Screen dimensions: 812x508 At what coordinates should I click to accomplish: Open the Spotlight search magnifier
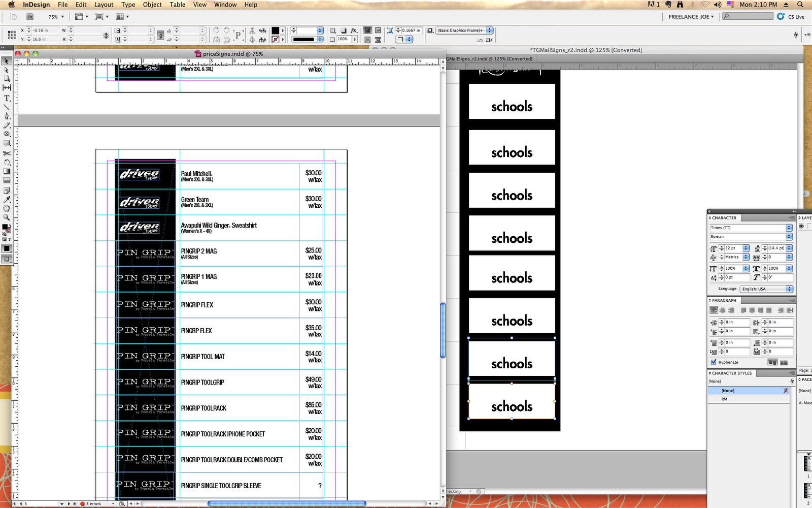pos(800,5)
